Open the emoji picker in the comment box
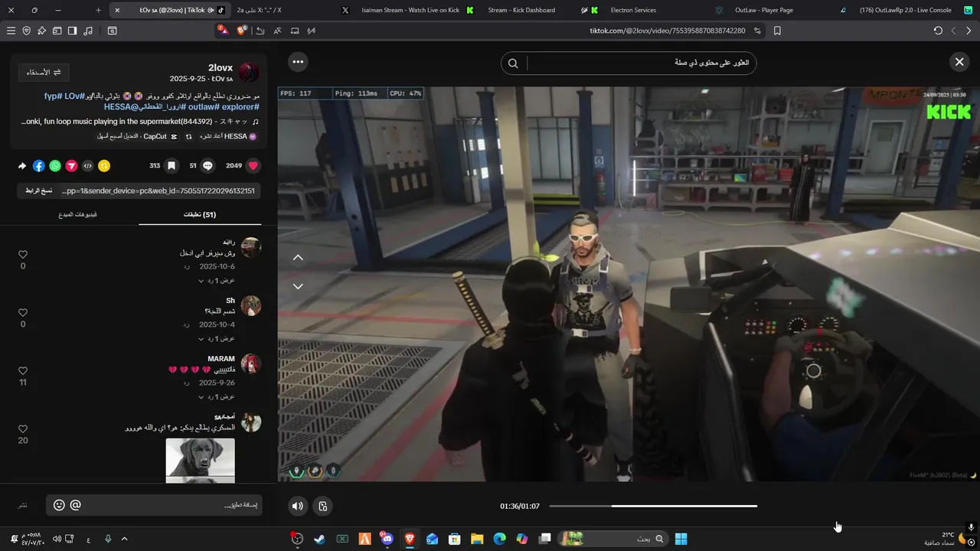The width and height of the screenshot is (980, 551). click(59, 505)
